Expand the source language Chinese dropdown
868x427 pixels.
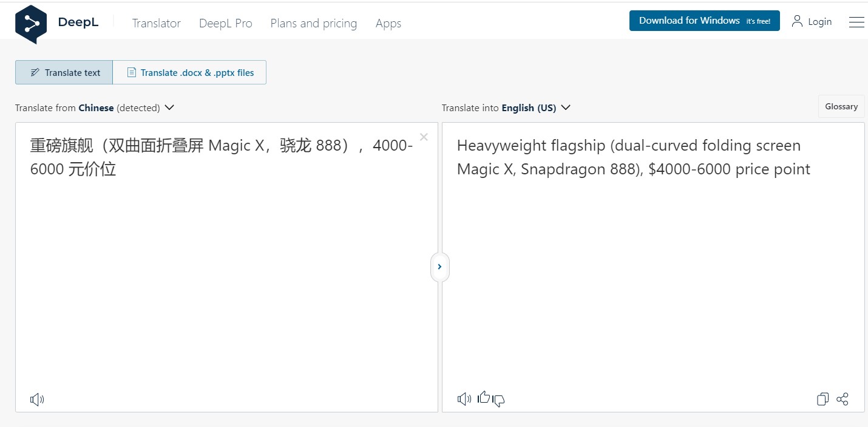click(169, 108)
